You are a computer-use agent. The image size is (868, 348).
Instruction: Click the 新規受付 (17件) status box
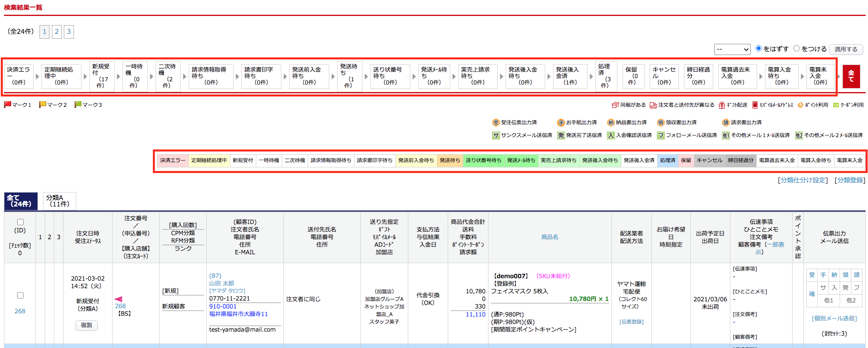101,76
